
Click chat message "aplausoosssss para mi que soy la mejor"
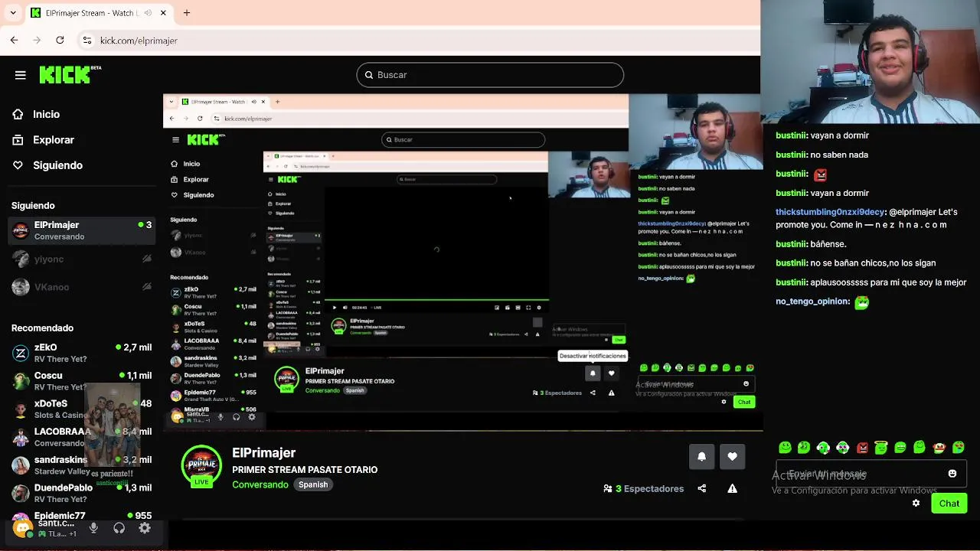pyautogui.click(x=888, y=282)
